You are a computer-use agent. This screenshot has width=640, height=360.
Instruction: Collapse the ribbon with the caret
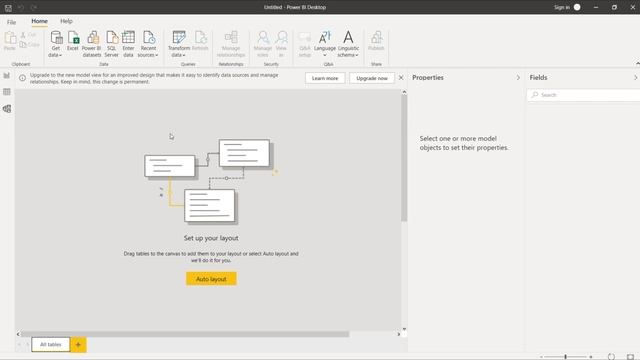coord(637,64)
